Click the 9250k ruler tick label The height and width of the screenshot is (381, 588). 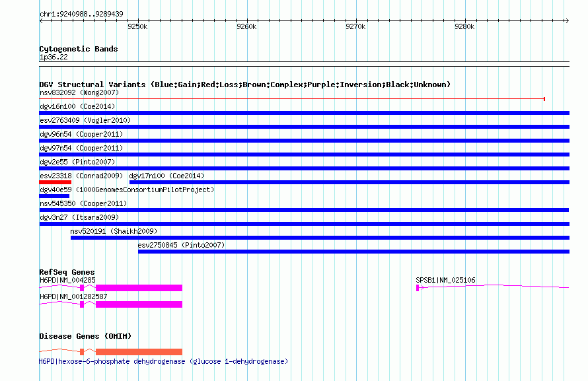[x=137, y=26]
